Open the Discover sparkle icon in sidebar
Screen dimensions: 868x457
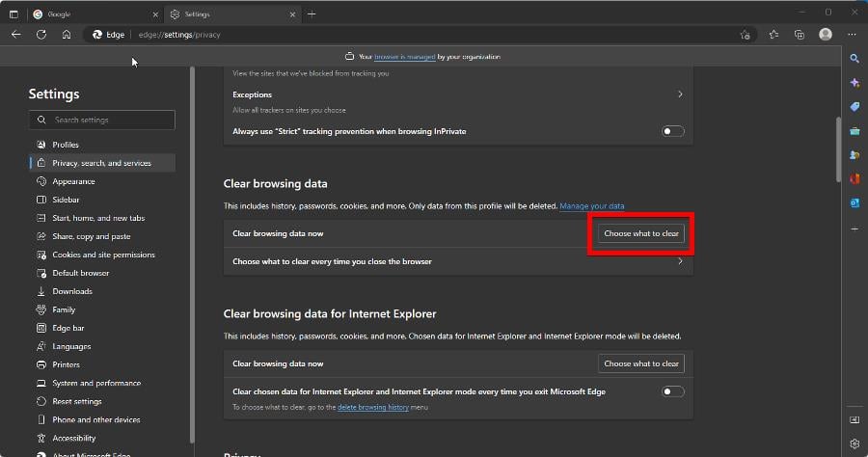click(x=854, y=83)
